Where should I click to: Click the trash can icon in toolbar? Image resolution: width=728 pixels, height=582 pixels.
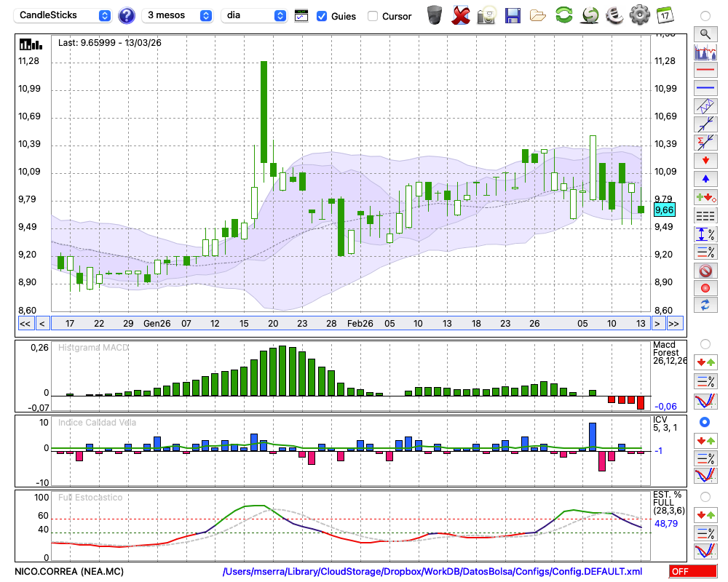click(435, 15)
